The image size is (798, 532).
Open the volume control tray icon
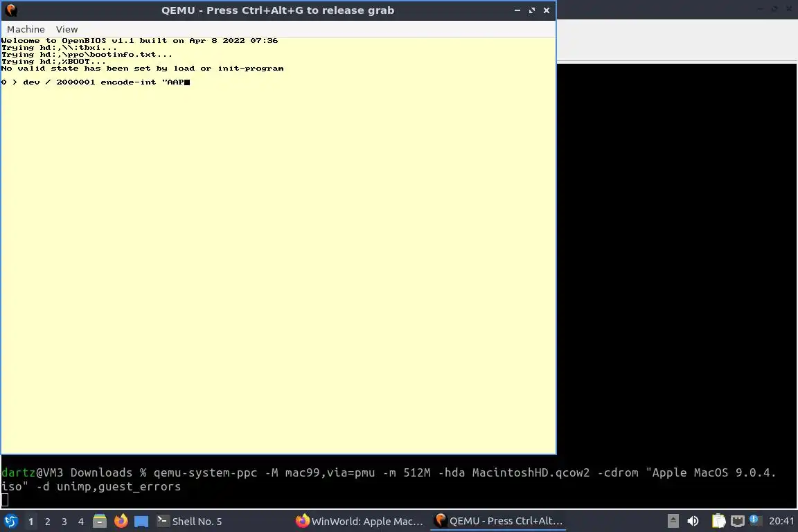(693, 522)
